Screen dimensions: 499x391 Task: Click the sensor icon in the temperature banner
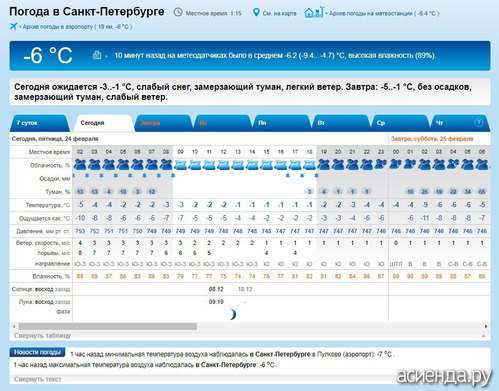point(97,55)
